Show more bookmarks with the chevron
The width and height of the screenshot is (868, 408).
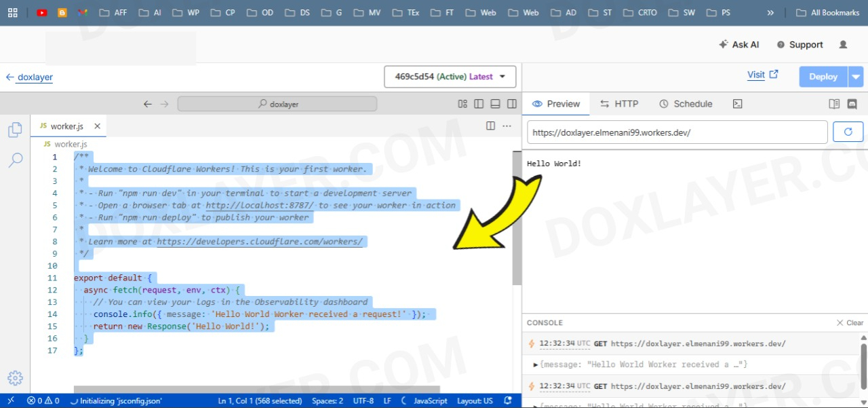tap(770, 12)
